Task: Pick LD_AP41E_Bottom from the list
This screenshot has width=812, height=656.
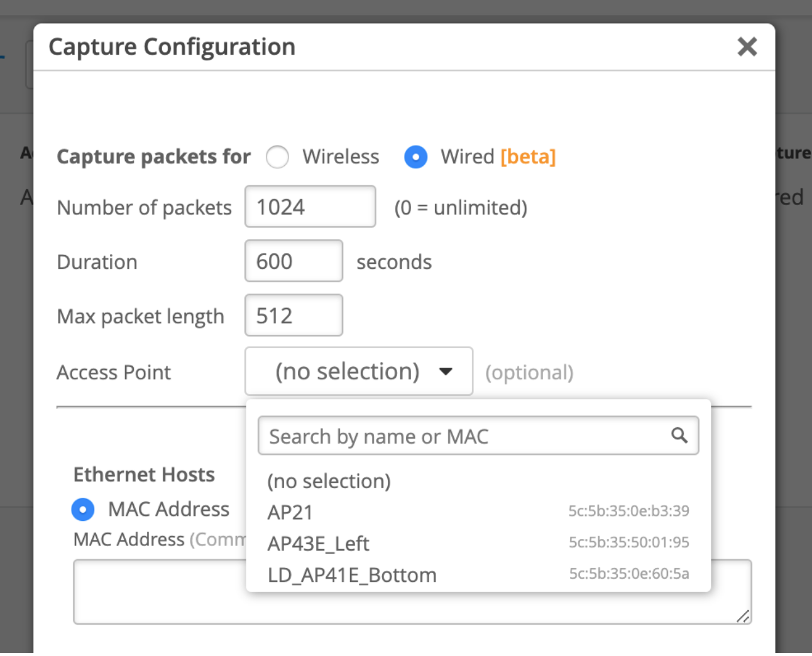Action: (x=351, y=575)
